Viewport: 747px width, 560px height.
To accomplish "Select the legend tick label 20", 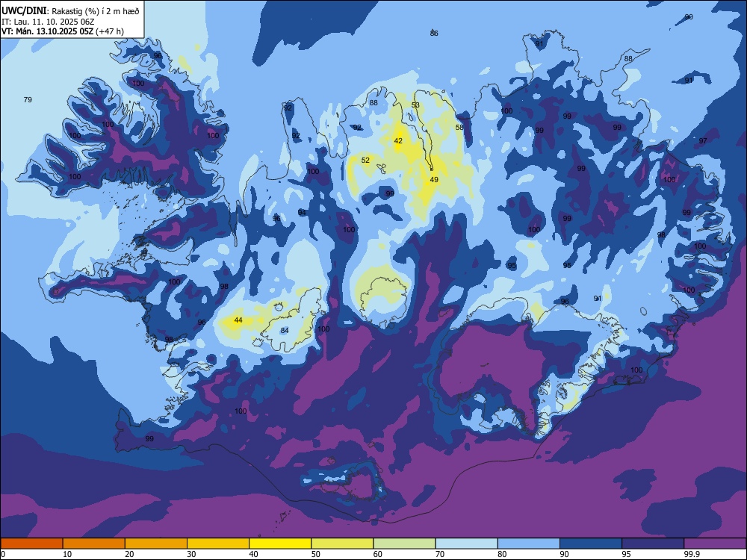I will [x=129, y=554].
